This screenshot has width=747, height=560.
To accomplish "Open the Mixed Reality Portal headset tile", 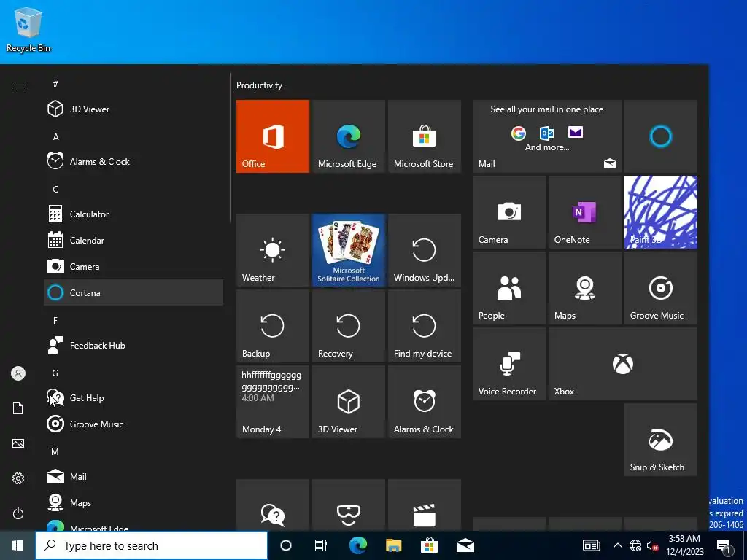I will (x=348, y=505).
